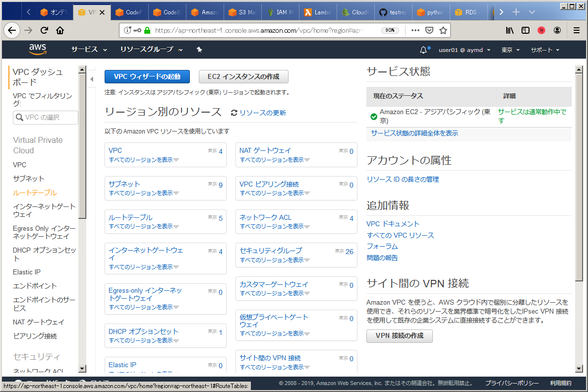Click the main page scrollbar down arrow
Screen dimensions: 588x392
pos(579,368)
